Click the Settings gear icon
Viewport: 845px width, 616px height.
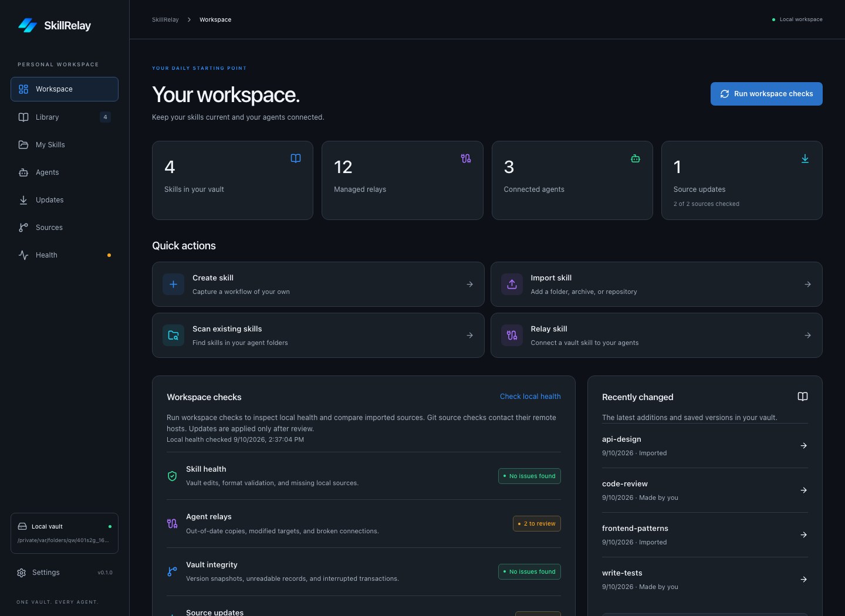click(22, 573)
